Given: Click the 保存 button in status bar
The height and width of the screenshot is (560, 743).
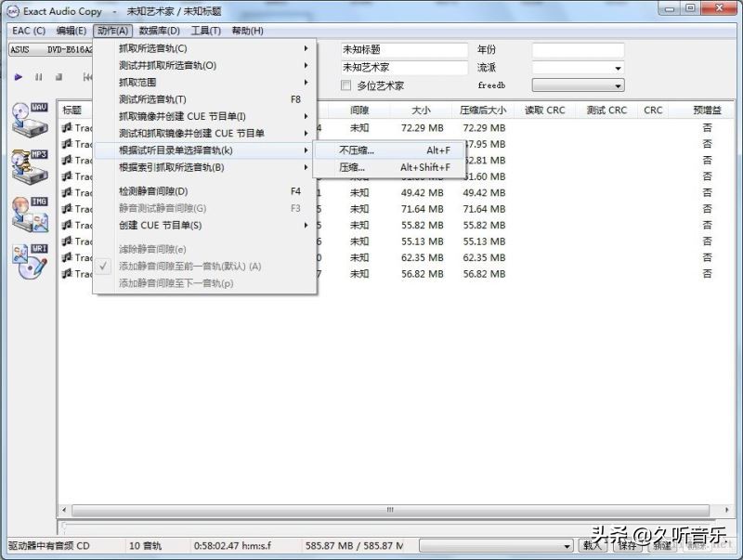Looking at the screenshot, I should [628, 546].
